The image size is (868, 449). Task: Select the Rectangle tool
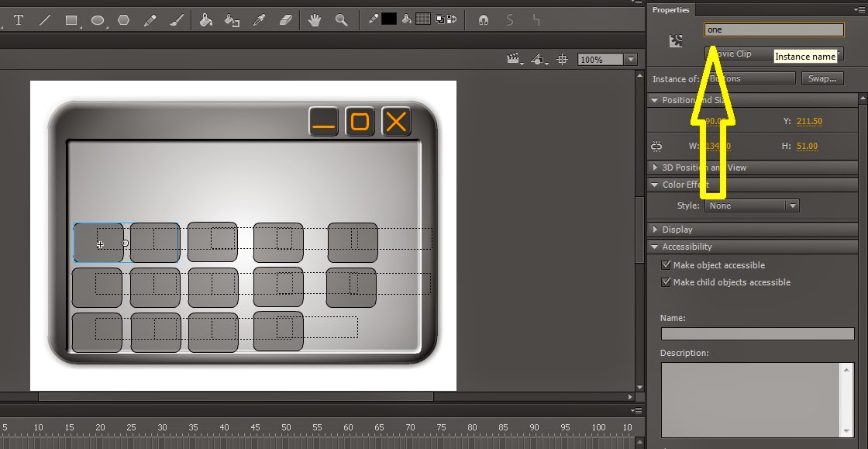(71, 20)
